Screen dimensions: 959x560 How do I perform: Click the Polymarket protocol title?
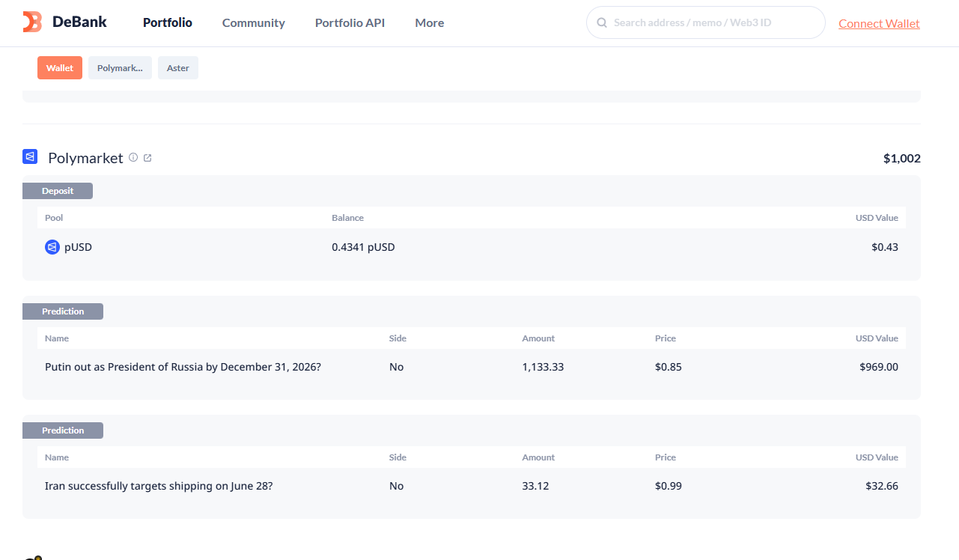(x=85, y=158)
